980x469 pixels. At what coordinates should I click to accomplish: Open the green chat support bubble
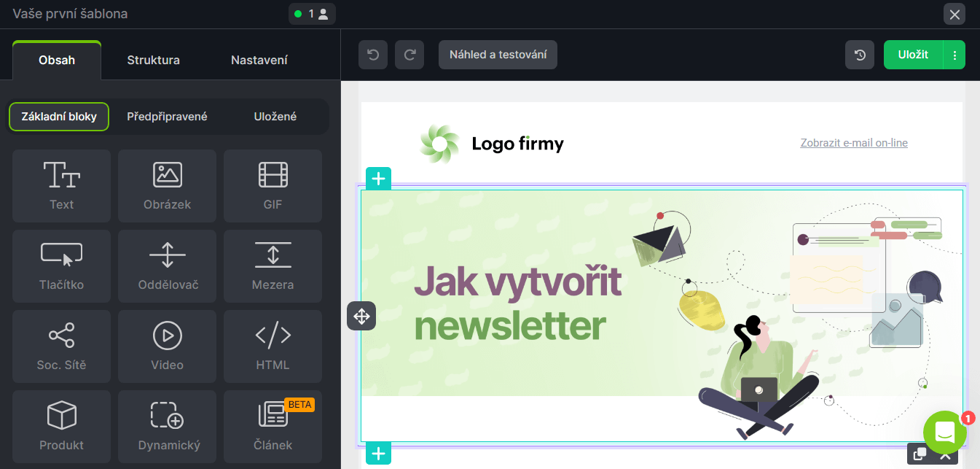point(945,433)
